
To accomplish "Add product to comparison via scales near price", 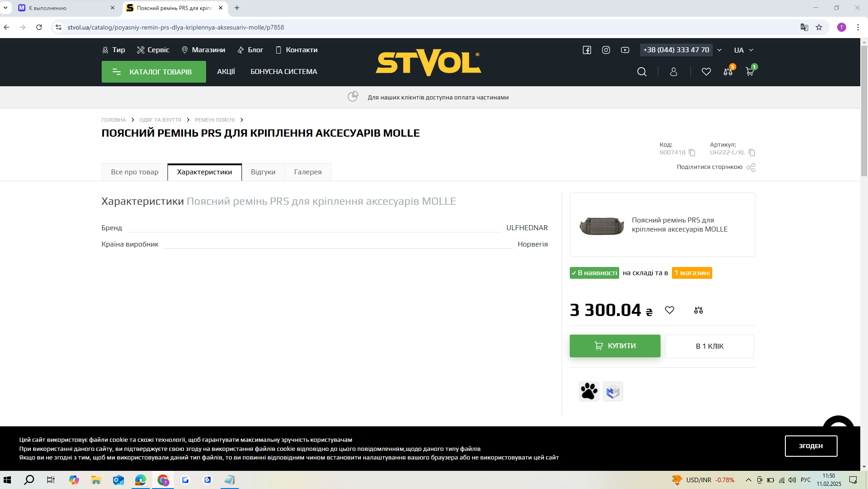I will pos(699,310).
